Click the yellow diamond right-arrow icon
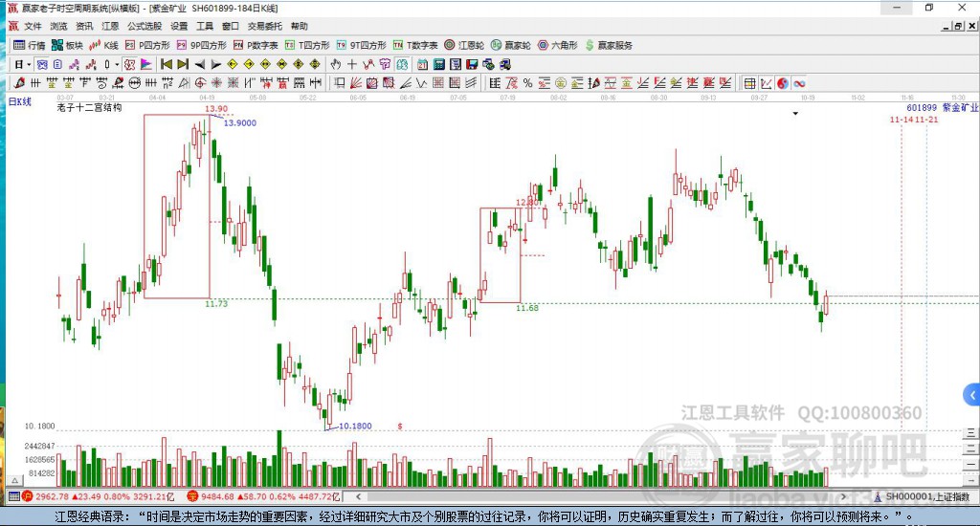This screenshot has height=526, width=980. 249,64
